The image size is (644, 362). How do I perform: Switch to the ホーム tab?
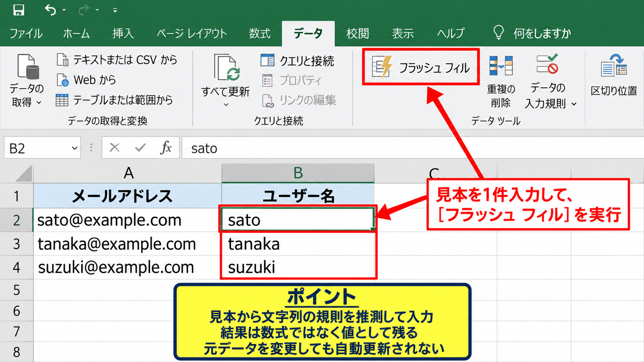(x=76, y=33)
